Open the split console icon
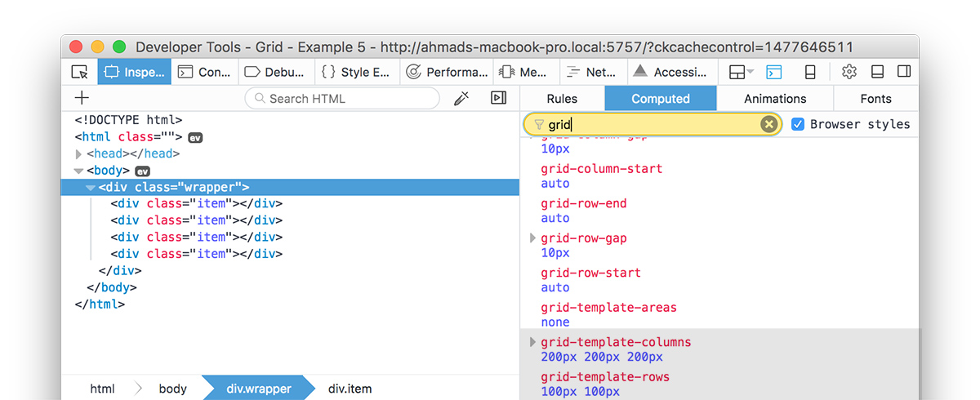The height and width of the screenshot is (400, 980). click(x=773, y=72)
